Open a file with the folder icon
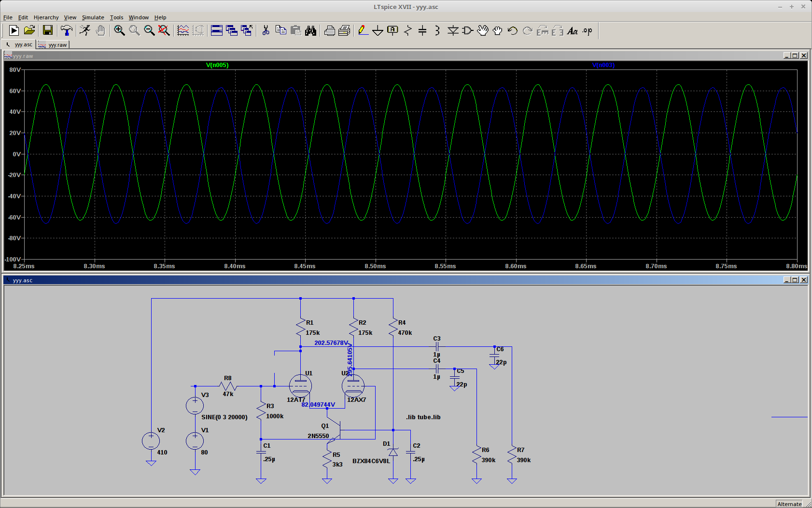Viewport: 812px width, 508px height. (29, 30)
